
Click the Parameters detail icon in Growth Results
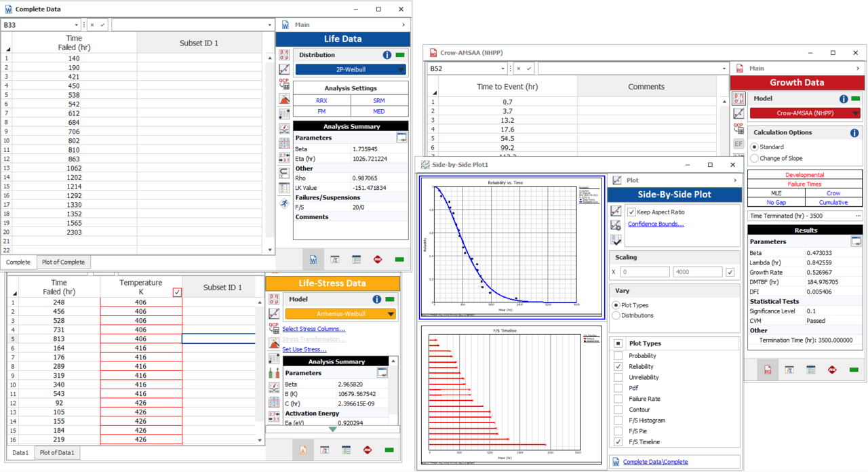click(856, 241)
